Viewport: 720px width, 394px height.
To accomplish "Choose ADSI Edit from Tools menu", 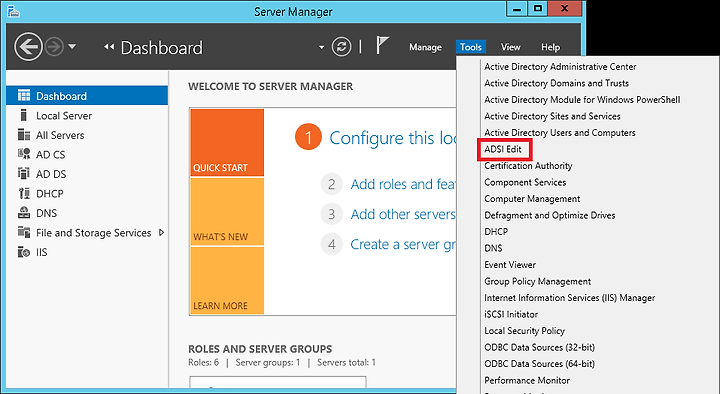I will point(503,149).
